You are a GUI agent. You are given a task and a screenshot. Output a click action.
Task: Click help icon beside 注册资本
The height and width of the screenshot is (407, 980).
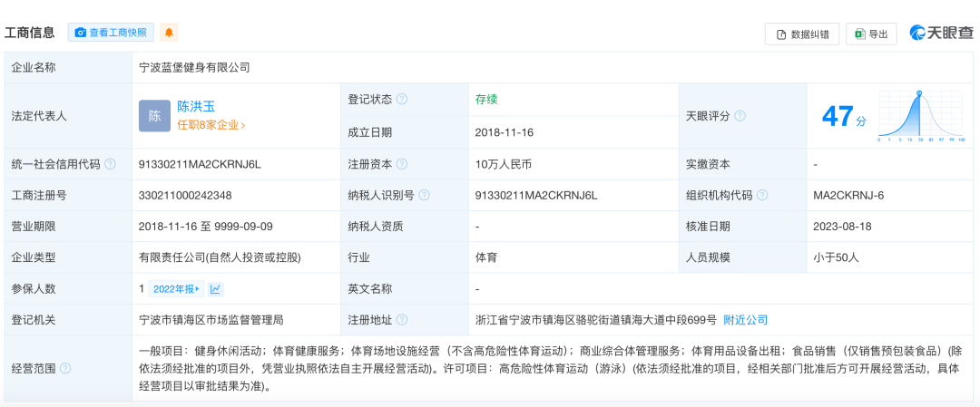[x=402, y=164]
